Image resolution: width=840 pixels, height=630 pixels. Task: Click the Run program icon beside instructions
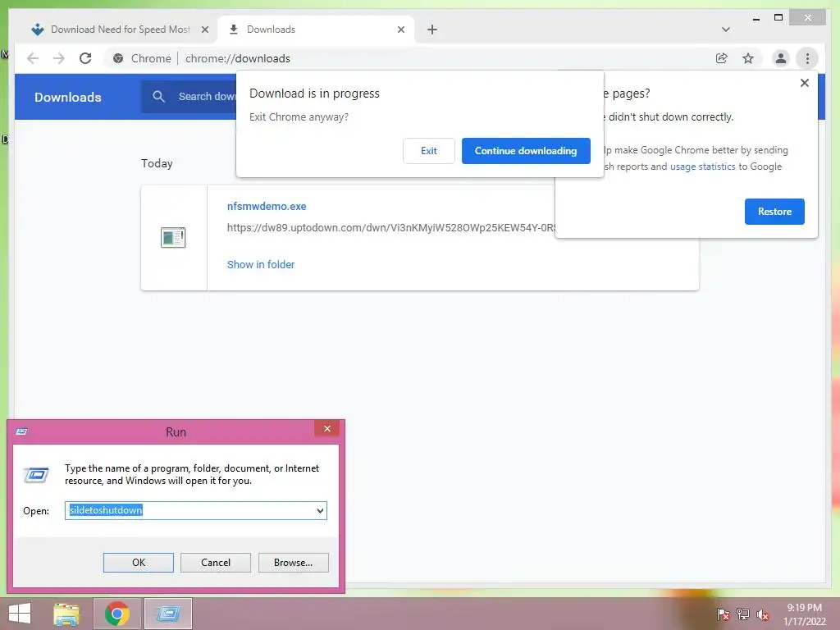[36, 475]
